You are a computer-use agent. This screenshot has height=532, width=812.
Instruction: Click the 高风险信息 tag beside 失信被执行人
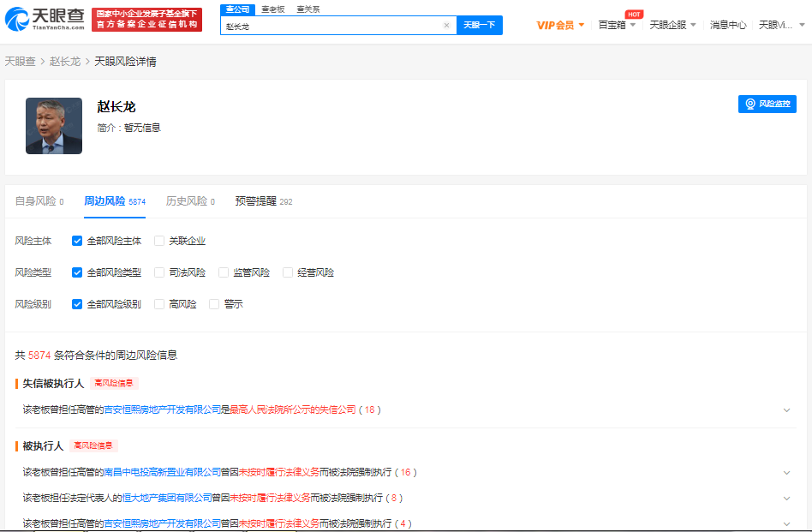(x=114, y=383)
